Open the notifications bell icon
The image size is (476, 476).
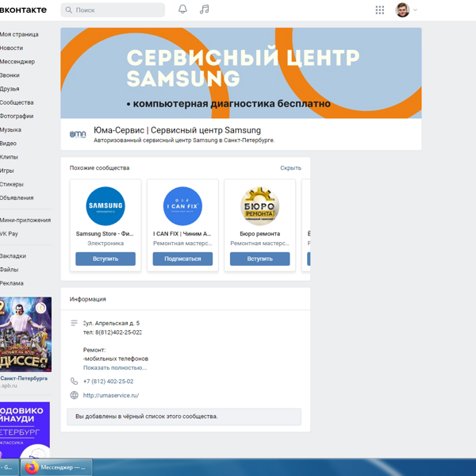point(182,10)
